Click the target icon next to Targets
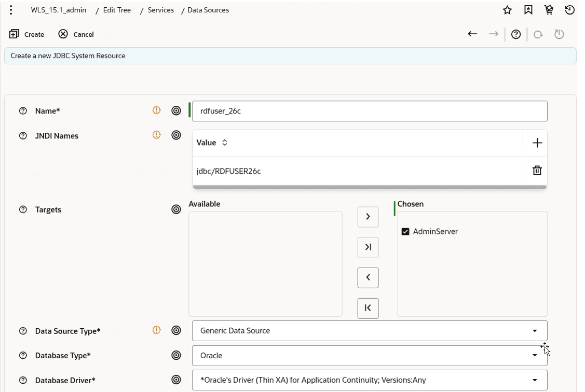Screen dimensions: 585x392 coord(176,209)
